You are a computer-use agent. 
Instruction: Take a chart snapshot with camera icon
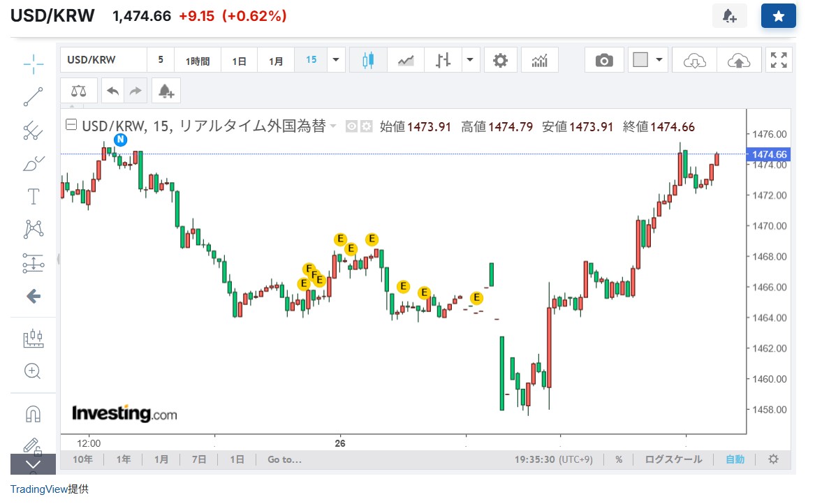pyautogui.click(x=604, y=61)
